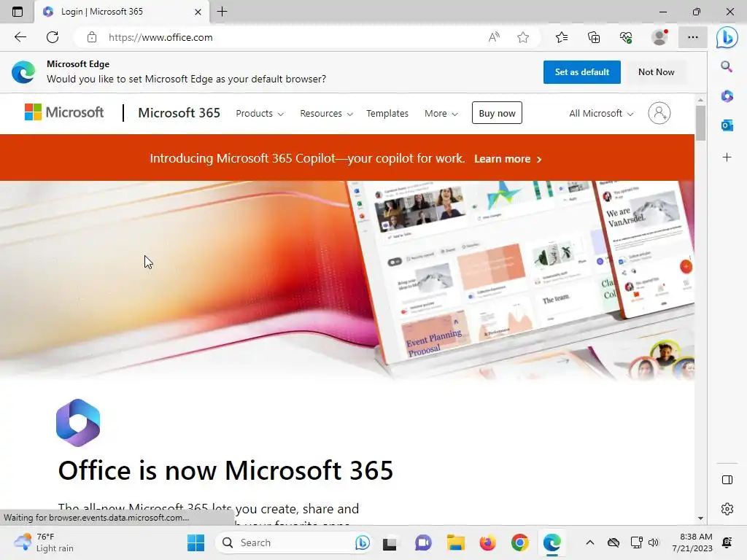This screenshot has height=560, width=747.
Task: Open volume control in system tray
Action: [654, 542]
